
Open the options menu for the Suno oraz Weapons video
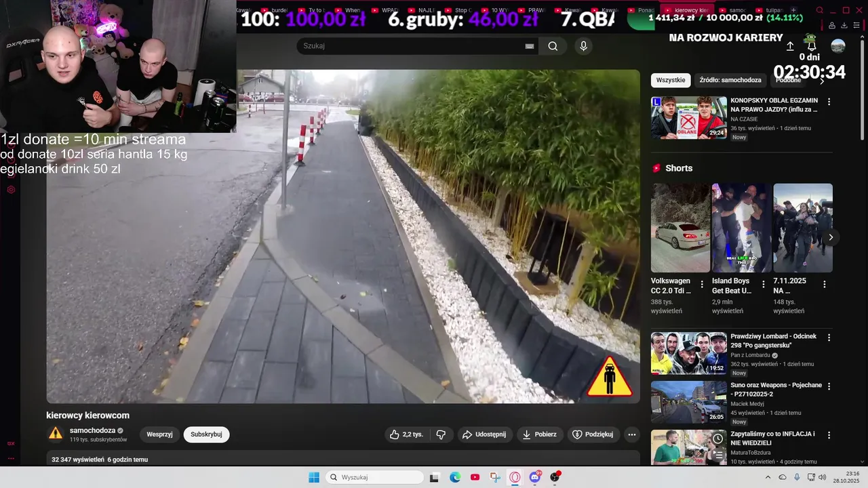coord(829,386)
